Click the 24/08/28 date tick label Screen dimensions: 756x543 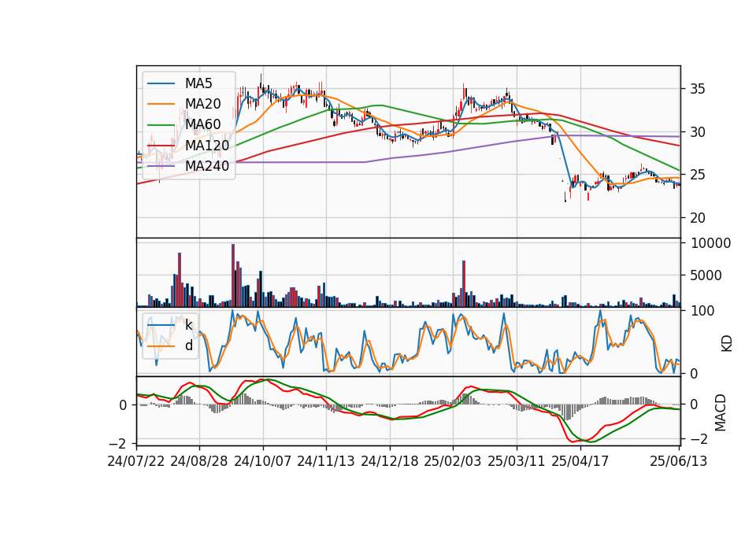pos(199,461)
